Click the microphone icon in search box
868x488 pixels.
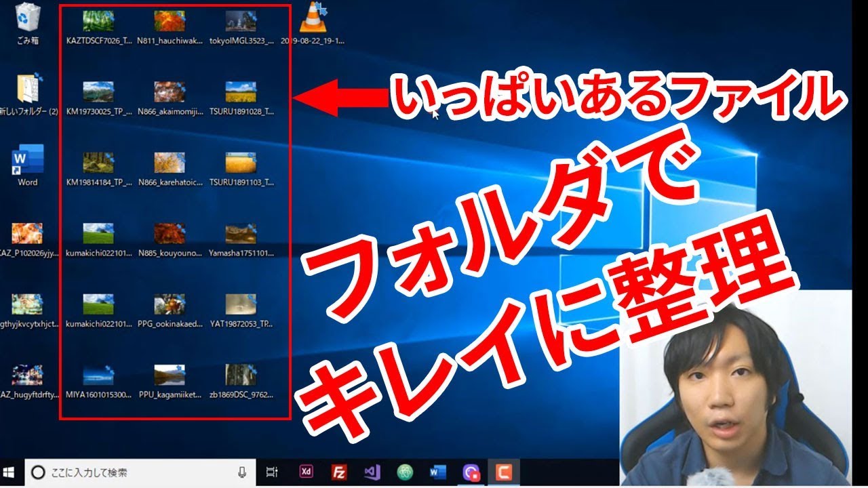(241, 472)
